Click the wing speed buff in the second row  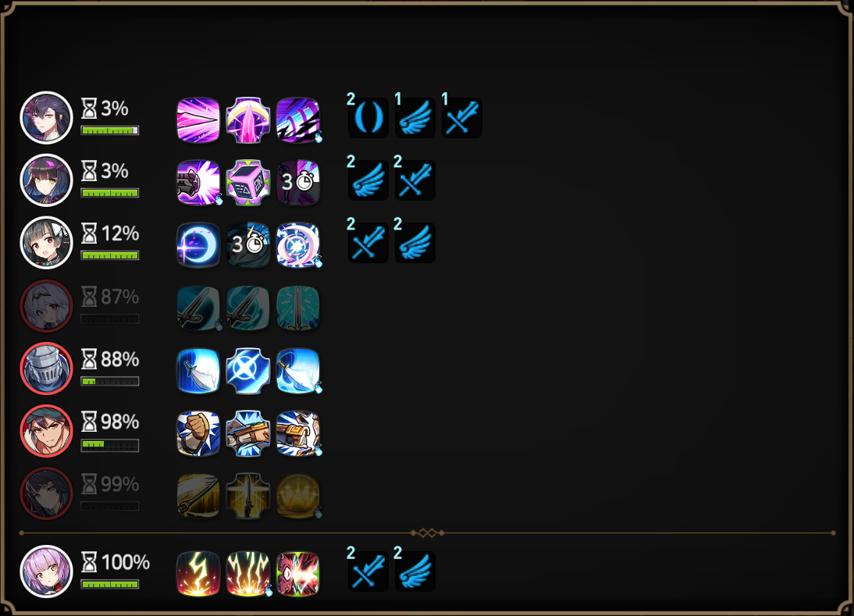pyautogui.click(x=368, y=180)
